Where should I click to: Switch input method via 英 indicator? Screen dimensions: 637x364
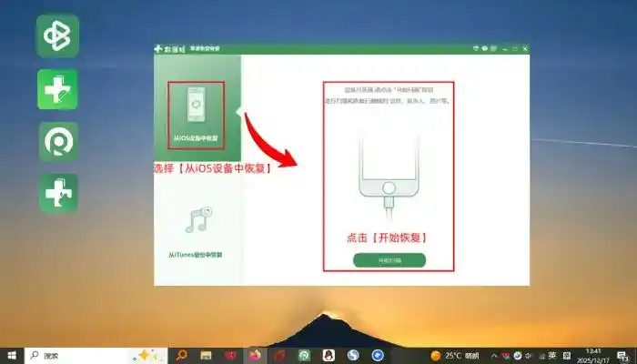coord(552,356)
